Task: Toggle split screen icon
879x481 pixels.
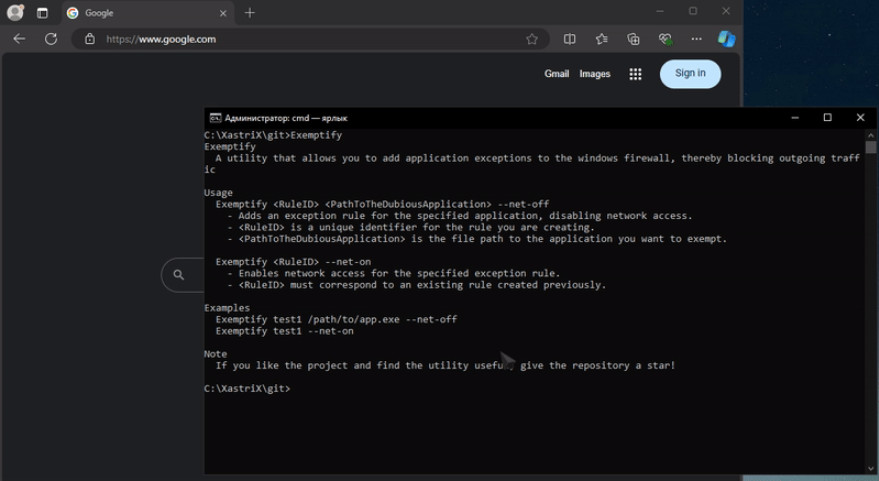Action: 570,39
